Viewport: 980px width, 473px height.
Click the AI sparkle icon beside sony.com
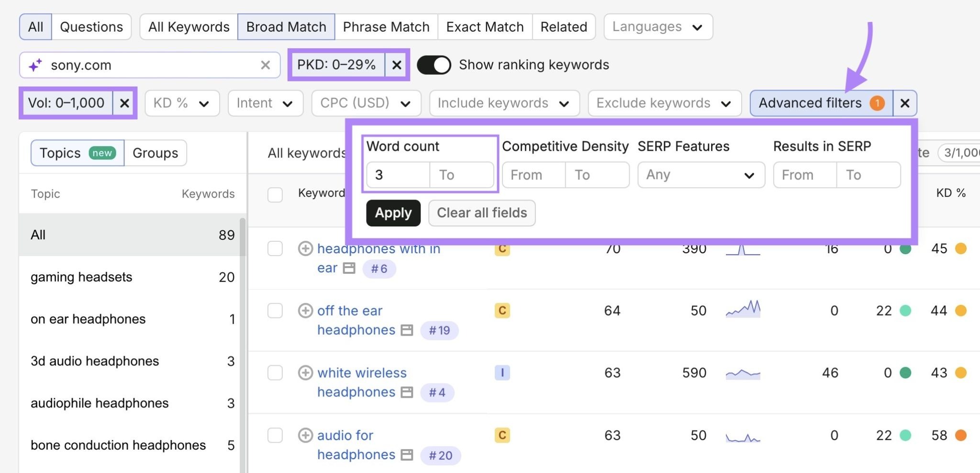[x=35, y=65]
